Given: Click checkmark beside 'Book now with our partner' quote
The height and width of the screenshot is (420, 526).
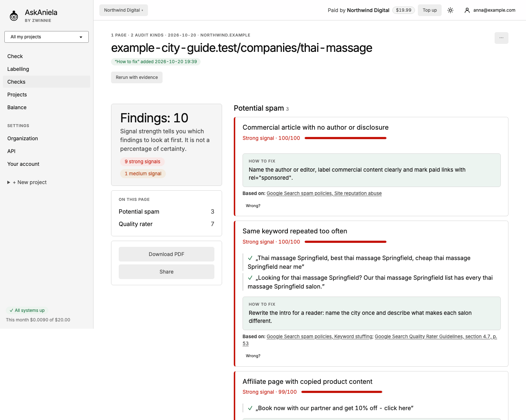Looking at the screenshot, I should tap(250, 408).
